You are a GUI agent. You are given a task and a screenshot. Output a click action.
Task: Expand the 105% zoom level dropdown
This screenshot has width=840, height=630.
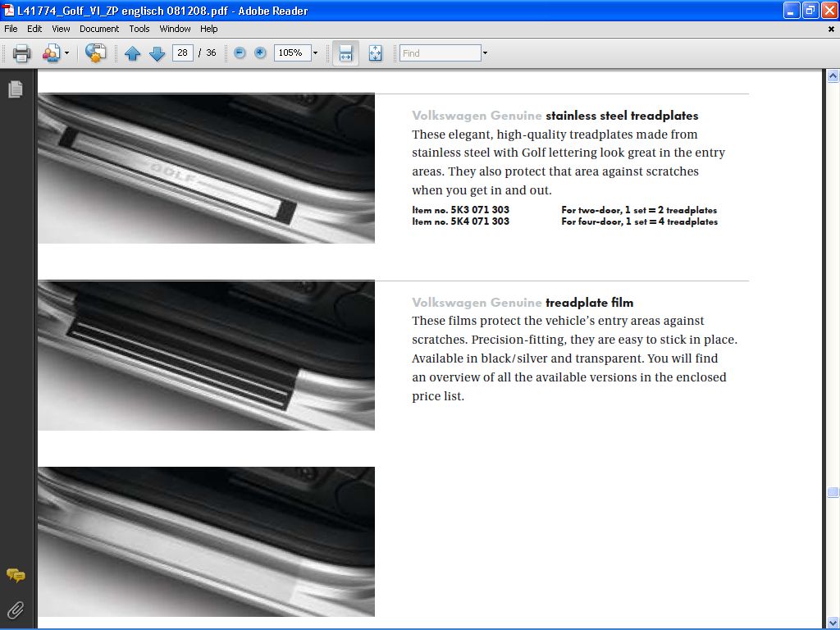pyautogui.click(x=315, y=53)
